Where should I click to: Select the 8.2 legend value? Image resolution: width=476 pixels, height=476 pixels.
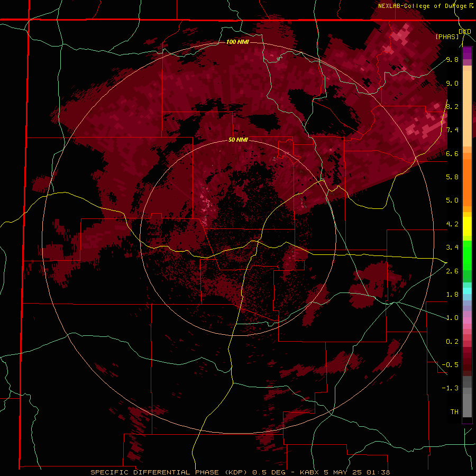point(452,106)
